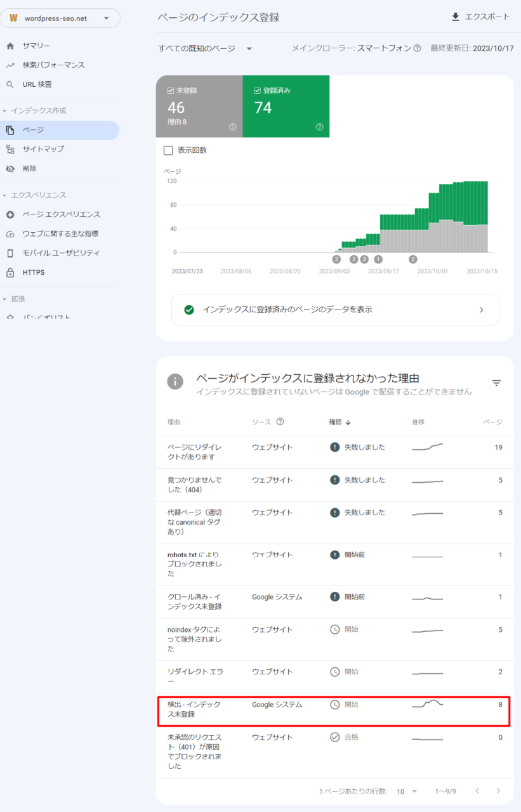Click the エクスポート download button
Image resolution: width=521 pixels, height=812 pixels.
pos(480,17)
